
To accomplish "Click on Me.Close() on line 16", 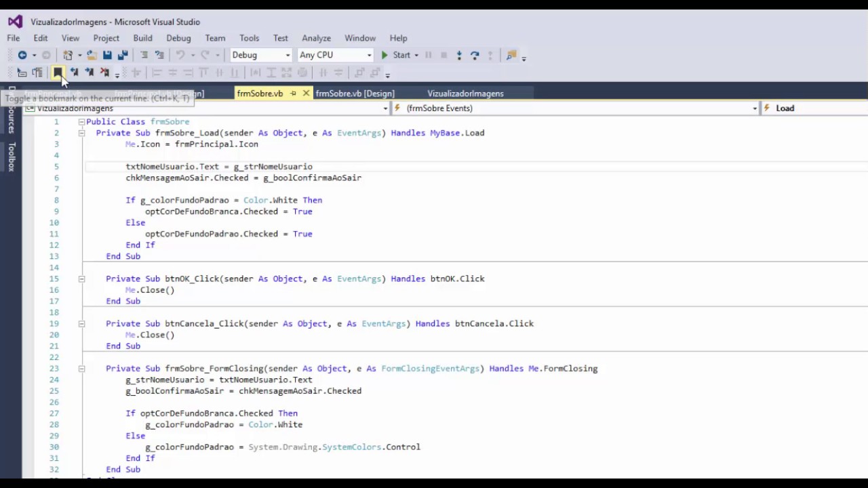I will click(150, 290).
